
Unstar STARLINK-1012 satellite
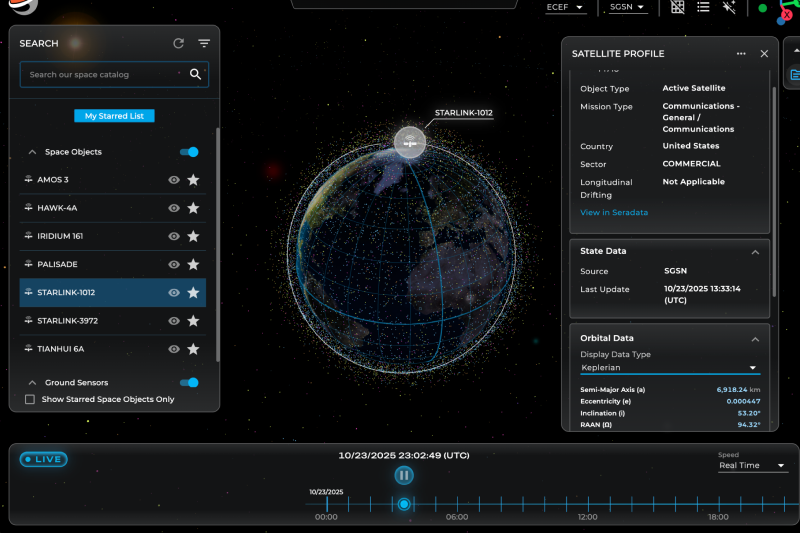193,292
